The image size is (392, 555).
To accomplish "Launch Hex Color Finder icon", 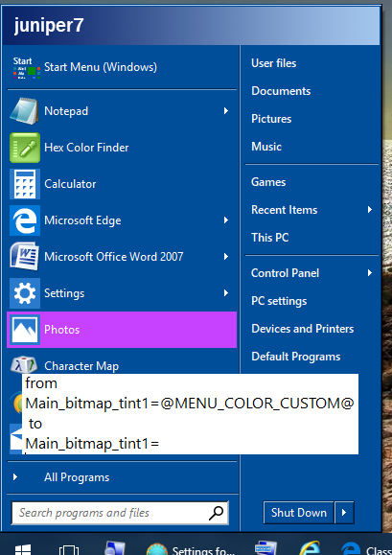I will 25,148.
